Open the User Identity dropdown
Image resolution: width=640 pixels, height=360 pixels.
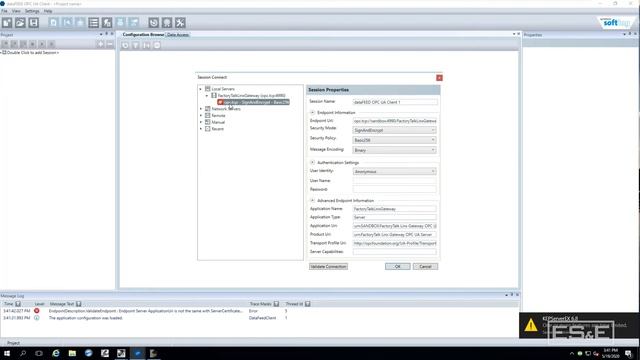click(x=394, y=171)
